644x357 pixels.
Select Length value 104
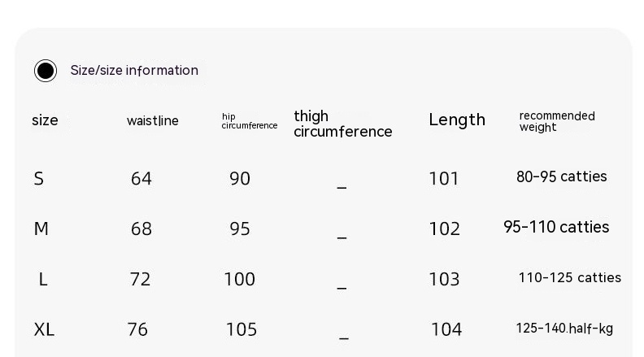[x=446, y=329]
